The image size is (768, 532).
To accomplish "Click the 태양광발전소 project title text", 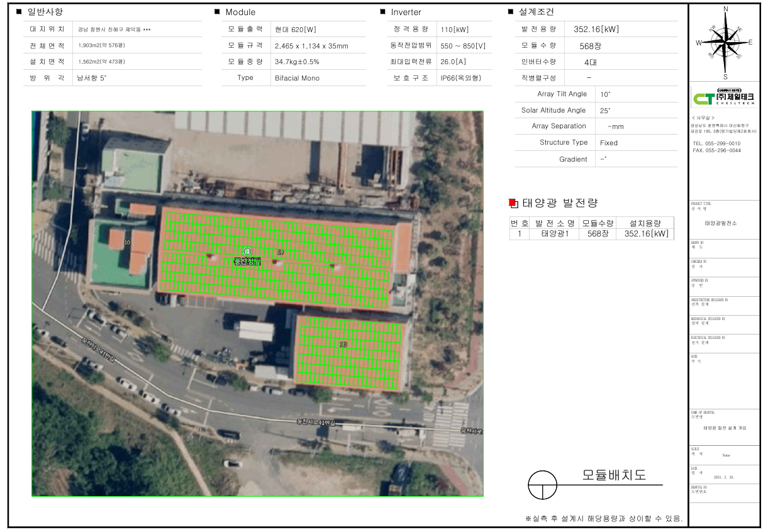I will tap(720, 223).
